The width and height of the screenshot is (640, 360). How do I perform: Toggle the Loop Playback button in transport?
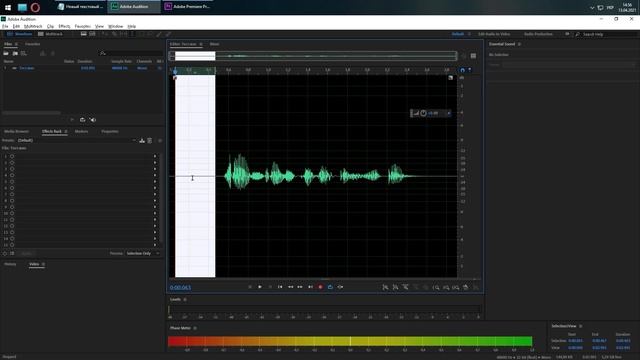pyautogui.click(x=330, y=287)
